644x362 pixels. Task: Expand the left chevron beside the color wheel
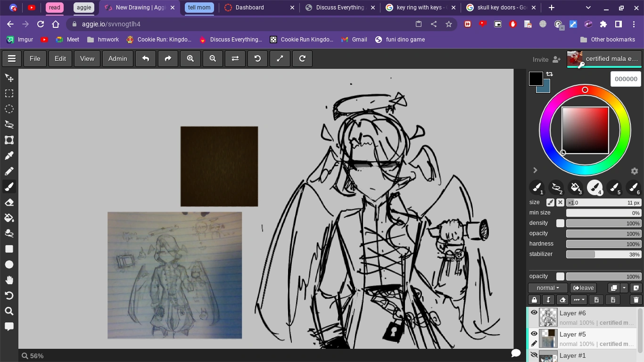click(x=536, y=170)
